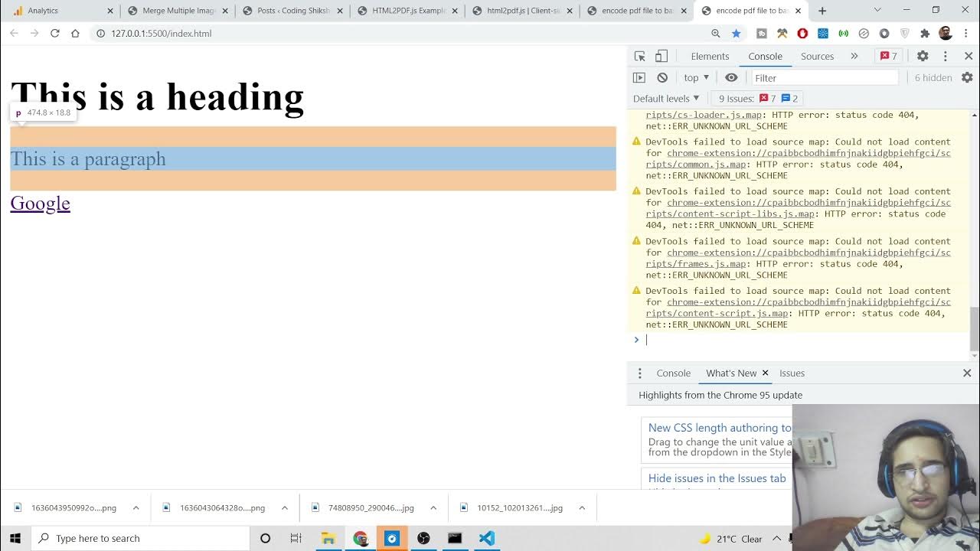Show the console sidebar icon
This screenshot has height=551, width=980.
click(639, 77)
